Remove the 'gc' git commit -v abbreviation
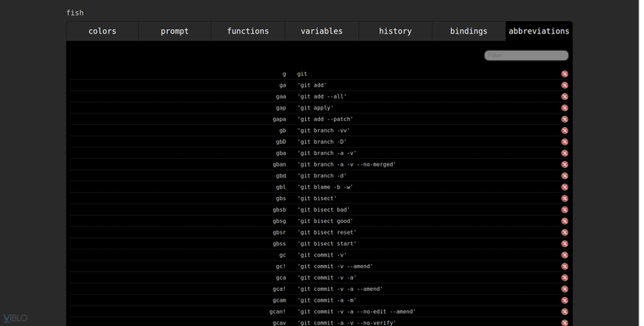 [564, 255]
